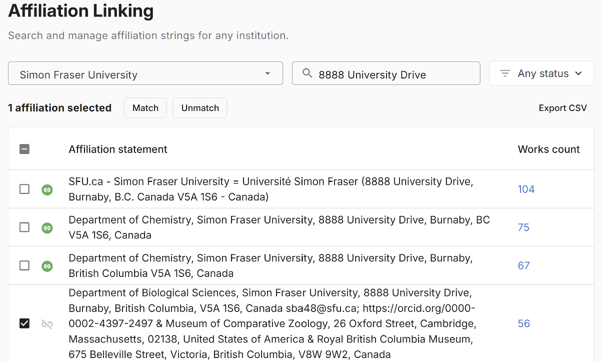Viewport: 604px width, 364px height.
Task: Open the Simon Fraser University institution dropdown
Action: (x=145, y=74)
